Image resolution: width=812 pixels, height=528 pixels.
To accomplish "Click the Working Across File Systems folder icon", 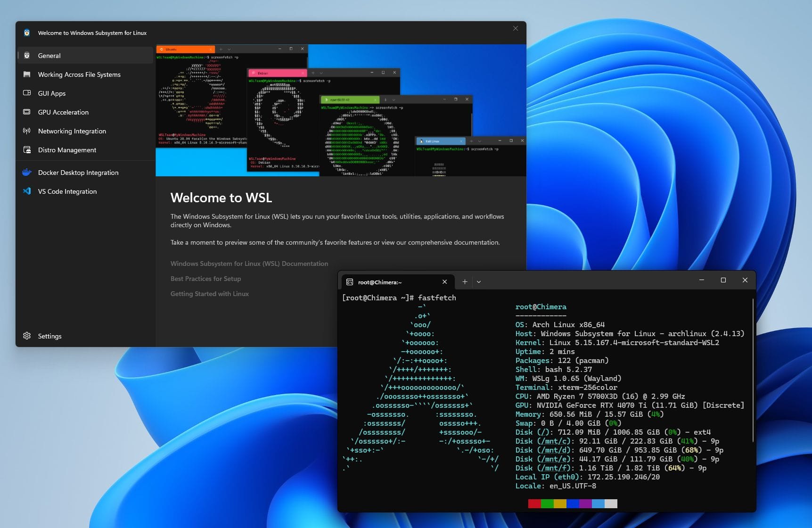I will pyautogui.click(x=27, y=74).
